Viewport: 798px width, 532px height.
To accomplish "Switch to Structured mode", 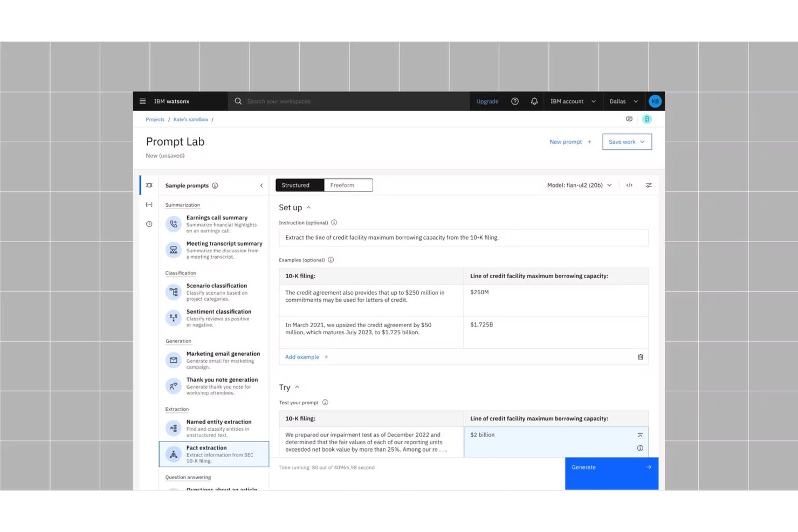I will click(x=300, y=185).
